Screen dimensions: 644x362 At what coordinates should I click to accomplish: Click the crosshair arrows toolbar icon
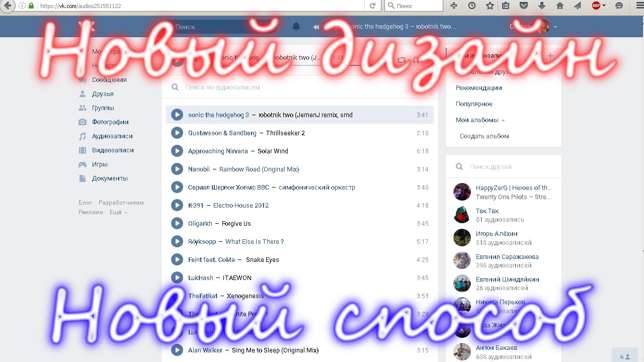click(x=454, y=6)
